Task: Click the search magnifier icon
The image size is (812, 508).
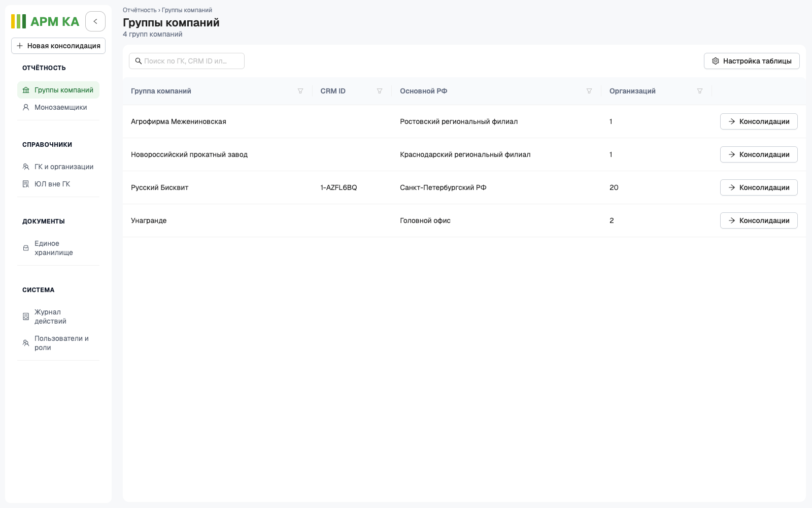Action: [x=138, y=61]
